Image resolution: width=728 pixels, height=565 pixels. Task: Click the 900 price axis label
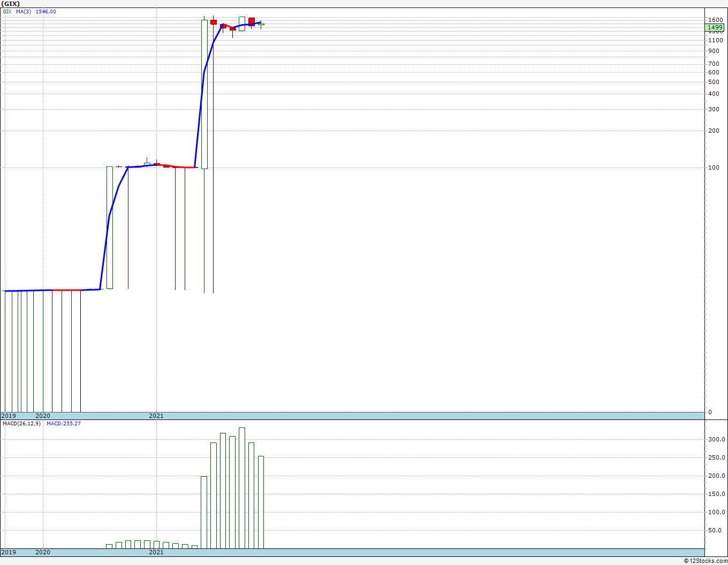click(x=714, y=51)
